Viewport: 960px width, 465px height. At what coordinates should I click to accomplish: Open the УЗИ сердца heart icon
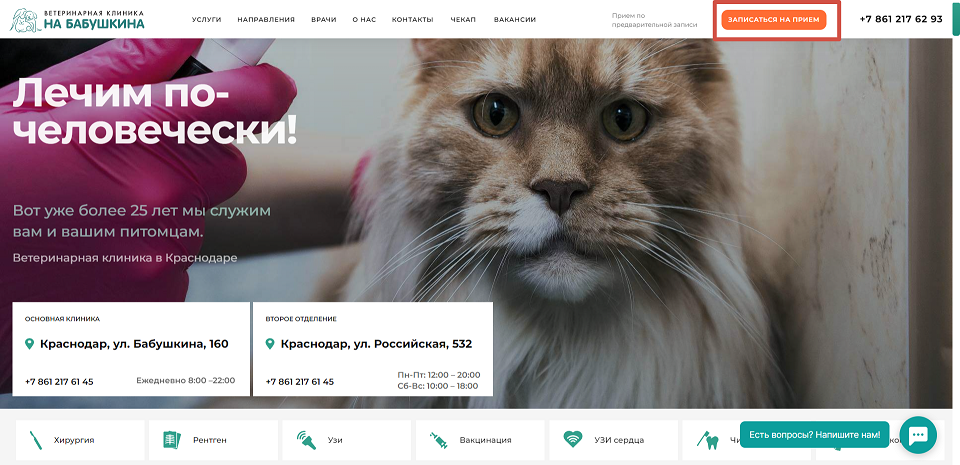point(572,439)
